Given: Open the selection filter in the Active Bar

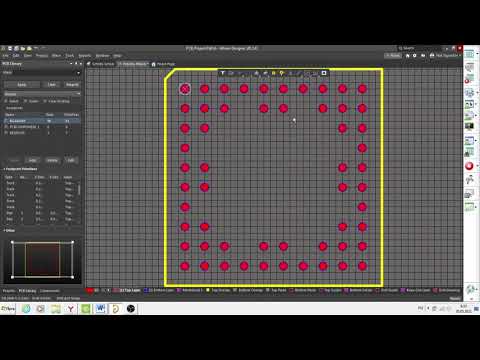Looking at the screenshot, I should [x=223, y=73].
